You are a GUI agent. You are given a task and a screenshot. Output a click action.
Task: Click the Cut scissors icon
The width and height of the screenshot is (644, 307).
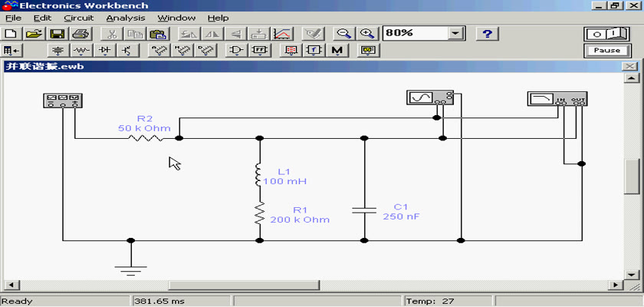(111, 34)
